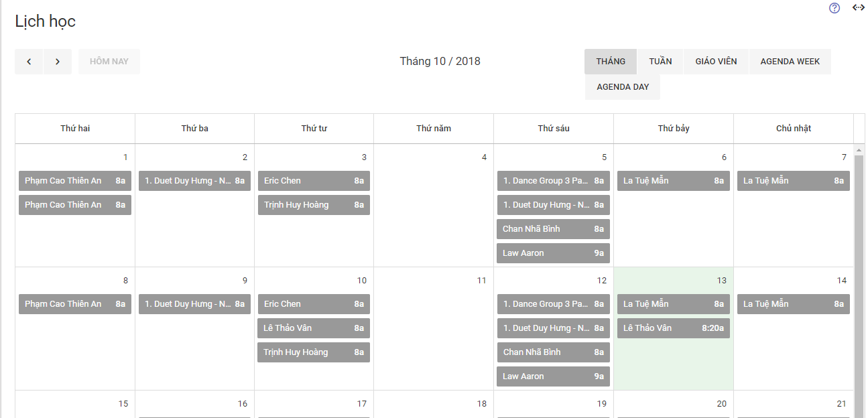
Task: Click day number 13 in the calendar
Action: point(721,281)
